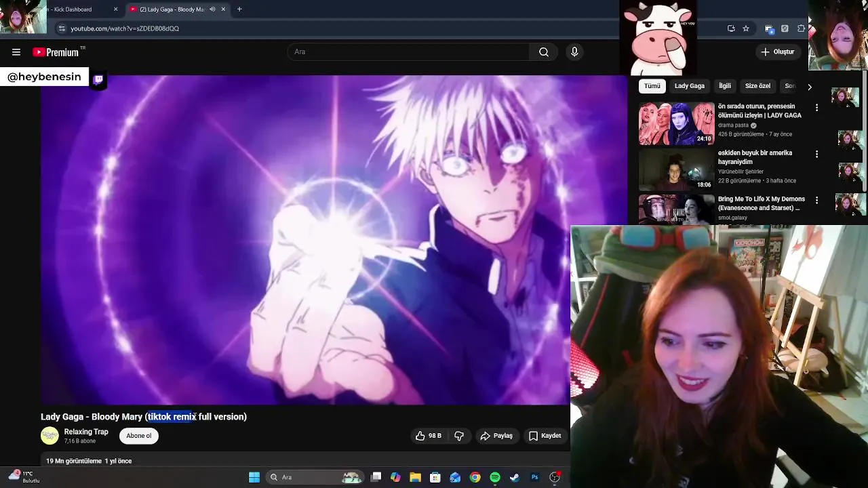Image resolution: width=868 pixels, height=488 pixels.
Task: Dislike the video with thumbs down
Action: click(x=459, y=436)
